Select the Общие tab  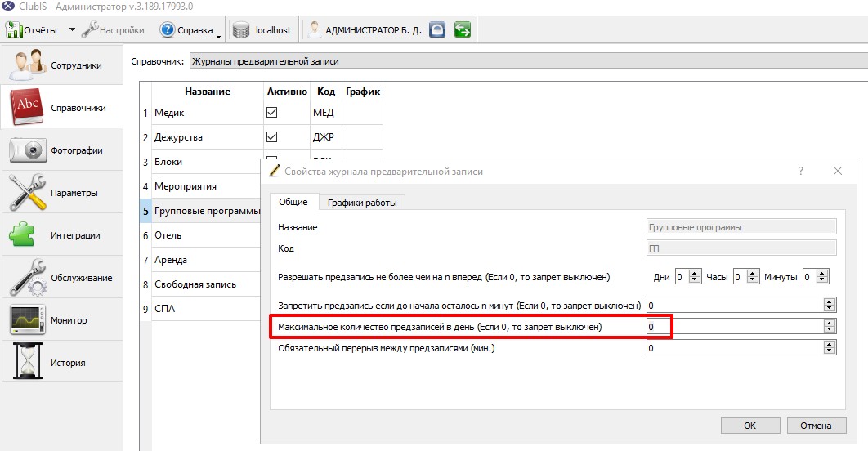pyautogui.click(x=293, y=202)
